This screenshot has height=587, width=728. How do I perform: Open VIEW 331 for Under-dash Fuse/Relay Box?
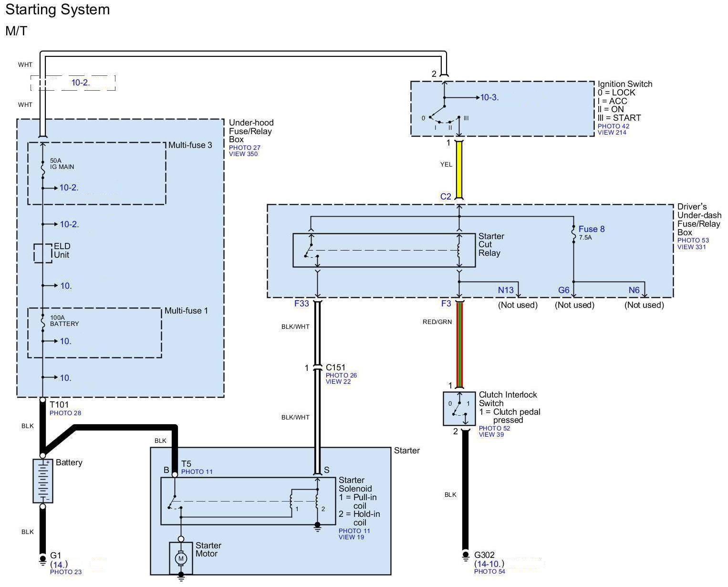(691, 247)
